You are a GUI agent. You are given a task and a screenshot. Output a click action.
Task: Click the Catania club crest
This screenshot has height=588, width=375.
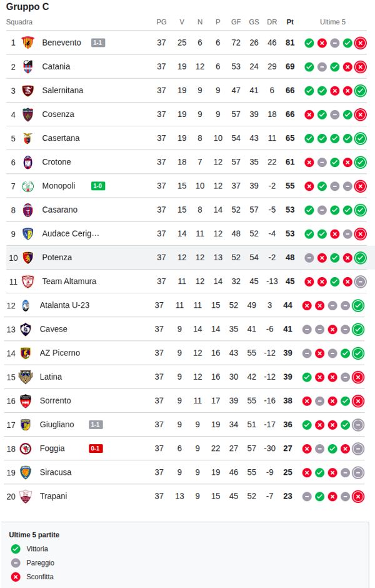pyautogui.click(x=27, y=67)
